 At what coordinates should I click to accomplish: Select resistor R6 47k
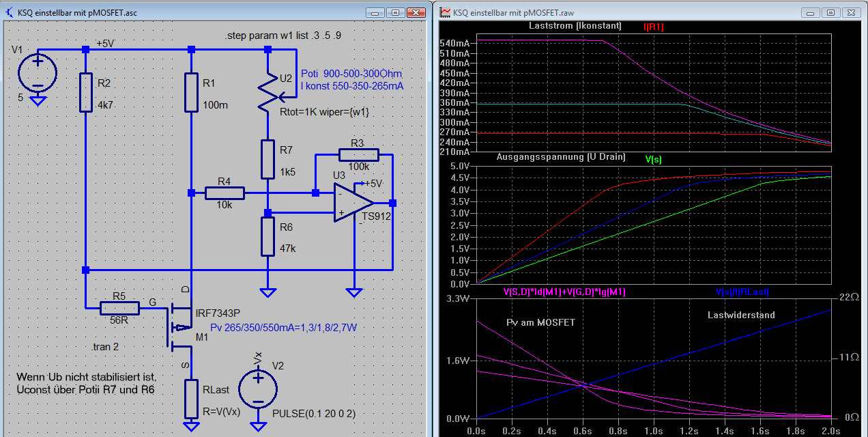click(268, 236)
